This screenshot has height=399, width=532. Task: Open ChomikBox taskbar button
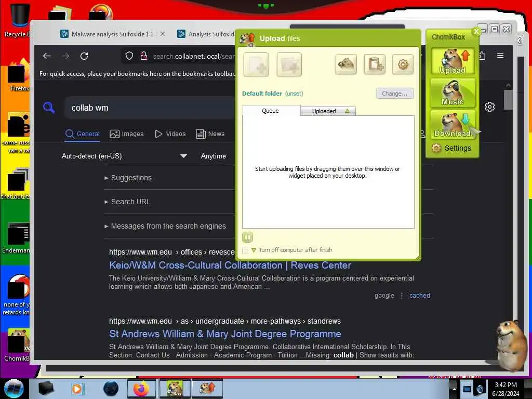175,389
